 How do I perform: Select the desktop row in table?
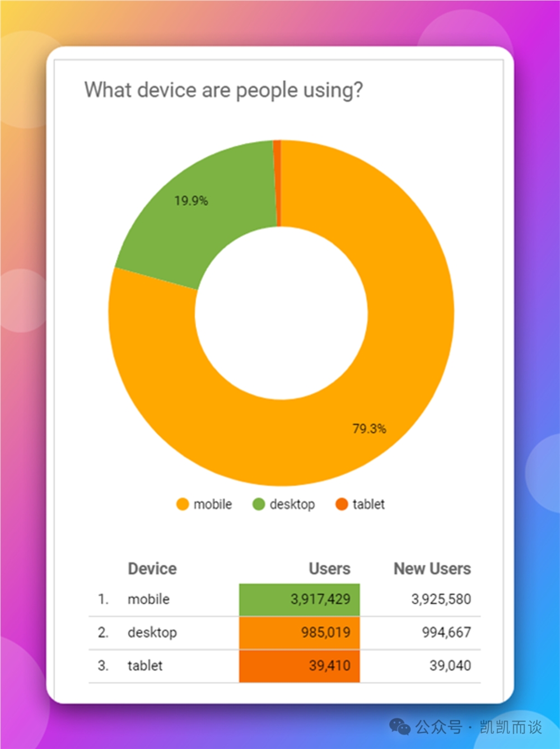[284, 633]
